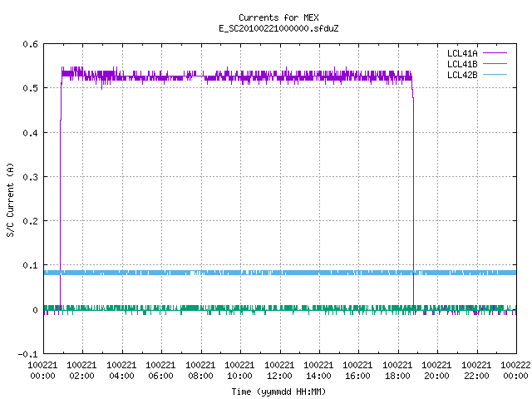Viewport: 532px width, 399px height.
Task: Click the x-axis tick label "100221 00:00"
Action: pyautogui.click(x=42, y=371)
